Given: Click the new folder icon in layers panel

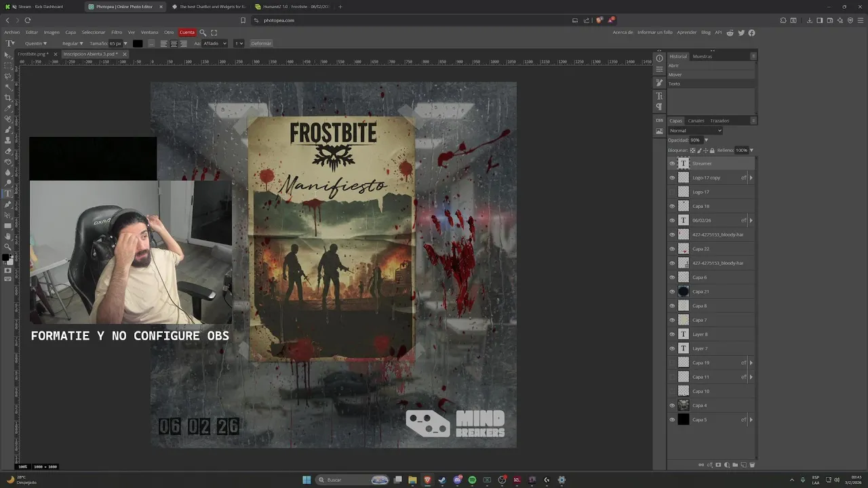Looking at the screenshot, I should (735, 465).
